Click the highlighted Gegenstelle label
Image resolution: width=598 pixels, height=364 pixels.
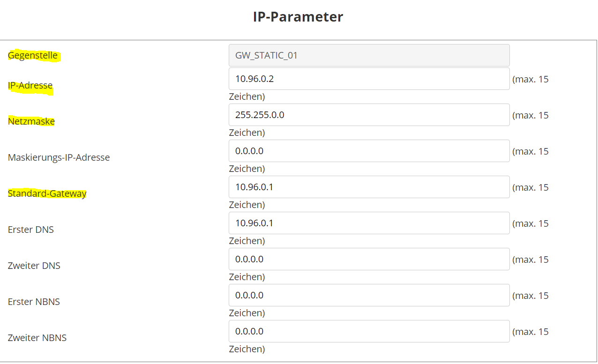(x=33, y=55)
